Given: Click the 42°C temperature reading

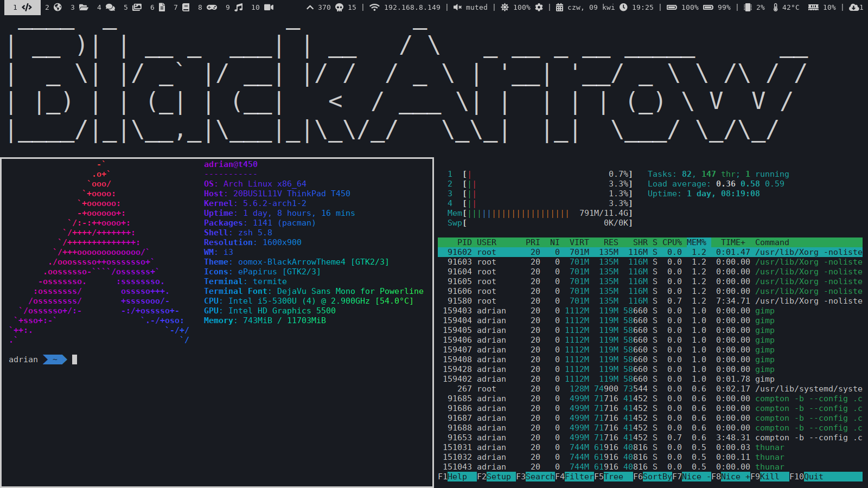Looking at the screenshot, I should 791,8.
